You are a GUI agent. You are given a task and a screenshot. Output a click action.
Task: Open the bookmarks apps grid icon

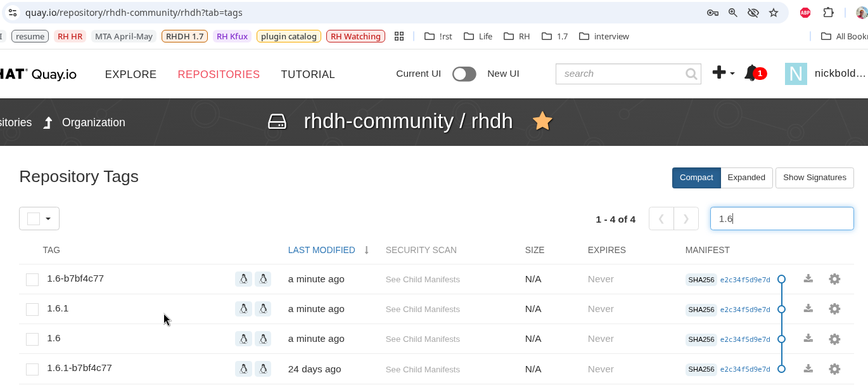point(399,36)
